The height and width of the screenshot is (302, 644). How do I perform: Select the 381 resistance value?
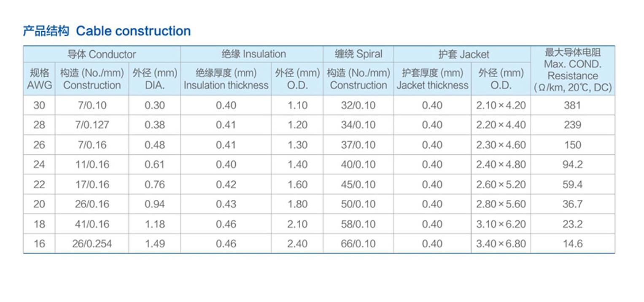(572, 105)
